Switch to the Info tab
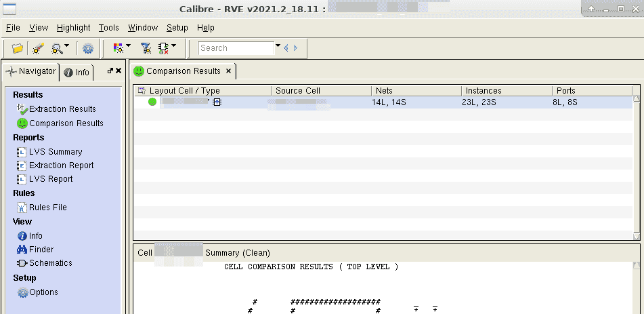The image size is (644, 314). (x=77, y=72)
